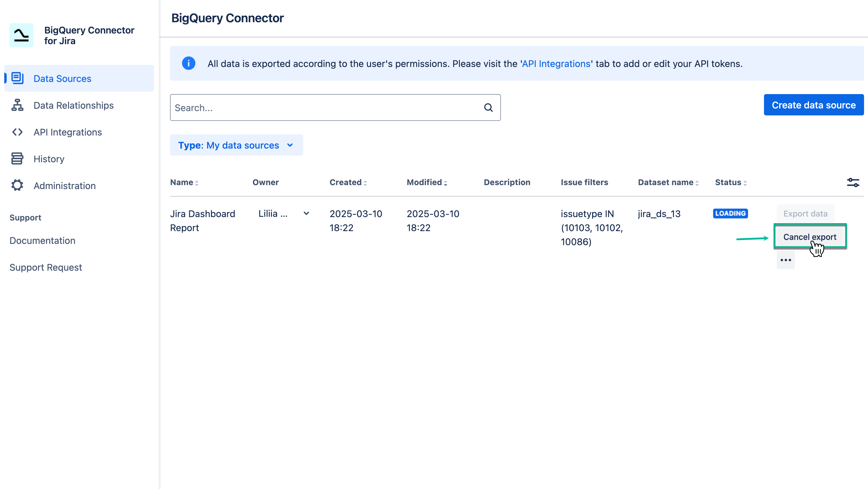
Task: Go to the Documentation page
Action: [42, 240]
